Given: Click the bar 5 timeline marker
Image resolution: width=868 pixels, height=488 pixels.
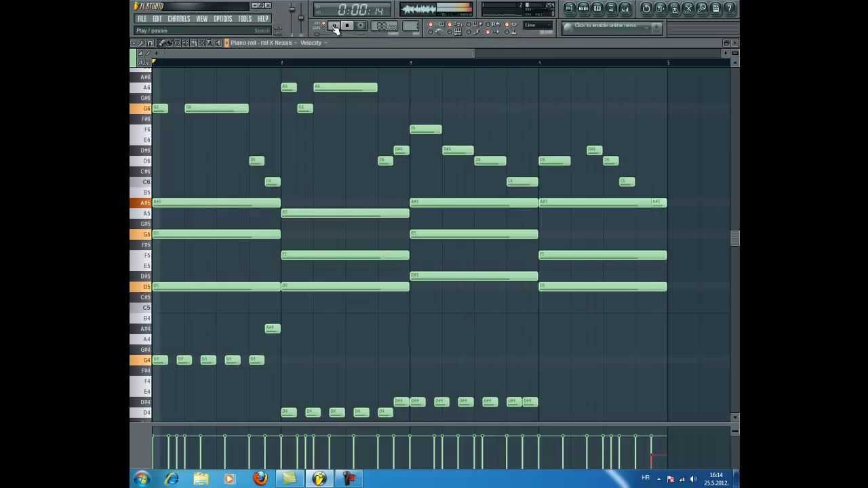Looking at the screenshot, I should [668, 63].
